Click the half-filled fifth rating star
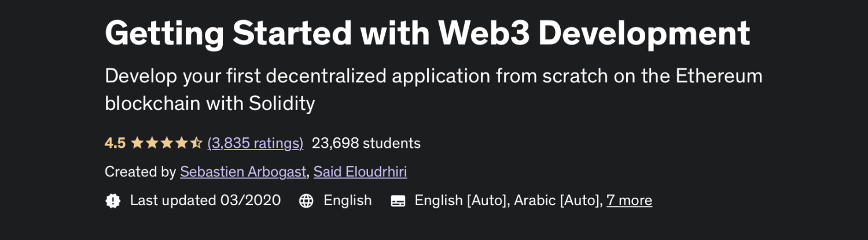Image resolution: width=868 pixels, height=240 pixels. (x=196, y=143)
